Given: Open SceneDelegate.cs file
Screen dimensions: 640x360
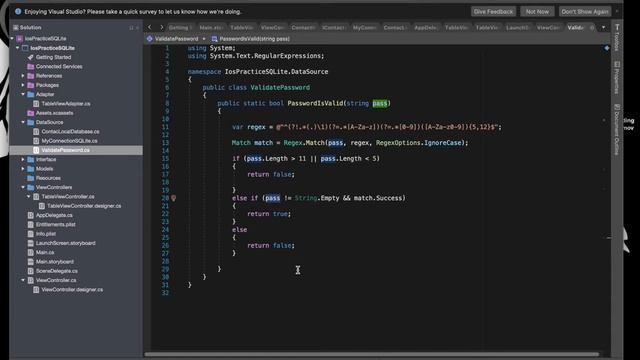Looking at the screenshot, I should 57,271.
